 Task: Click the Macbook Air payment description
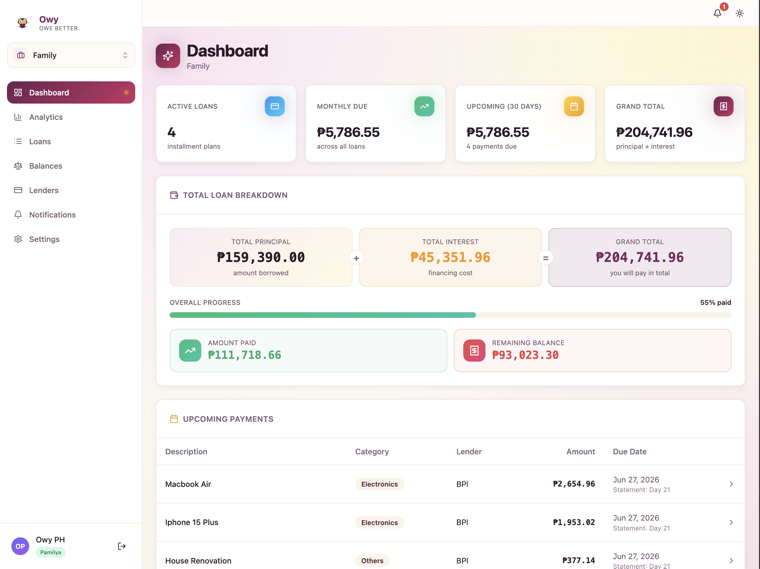pos(188,484)
